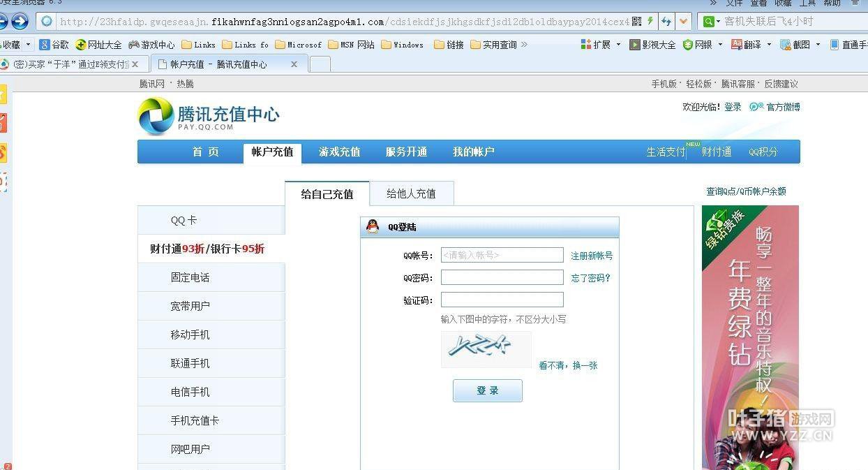Screen dimensions: 868x470
Task: Click the 直通手机 phone toolbar icon
Action: point(848,45)
